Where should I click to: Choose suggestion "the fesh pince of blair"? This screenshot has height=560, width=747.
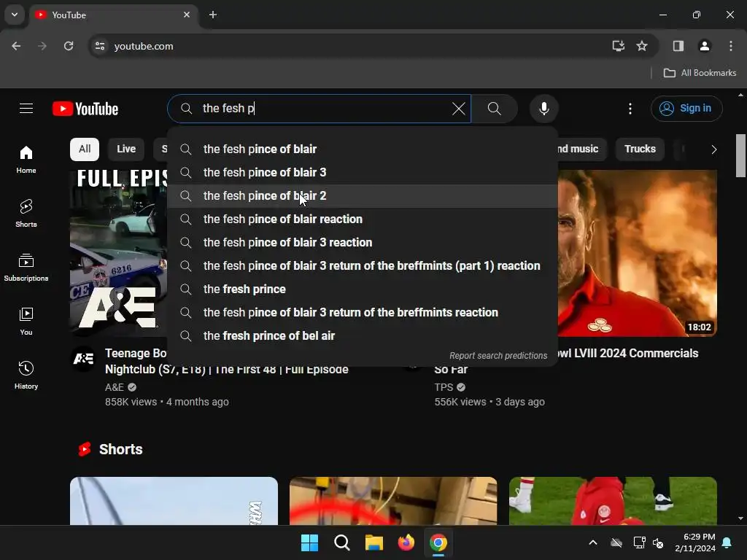362,149
